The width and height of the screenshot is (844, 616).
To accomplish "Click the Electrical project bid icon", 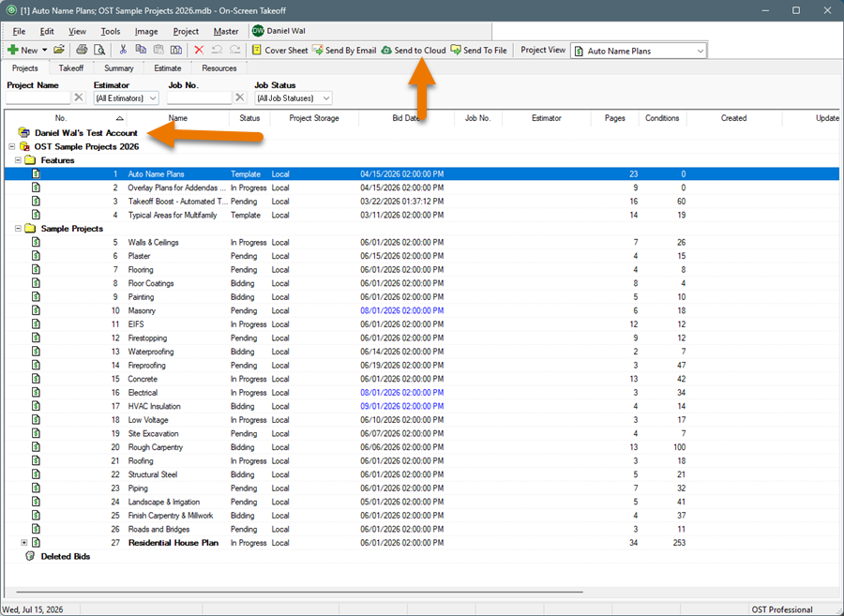I will point(36,392).
